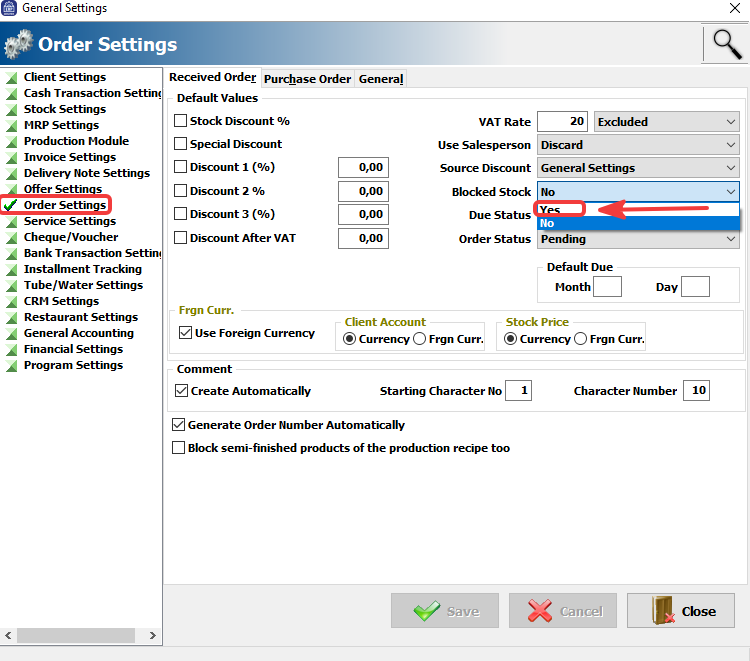750x661 pixels.
Task: Enable Special Discount checkbox
Action: [x=180, y=143]
